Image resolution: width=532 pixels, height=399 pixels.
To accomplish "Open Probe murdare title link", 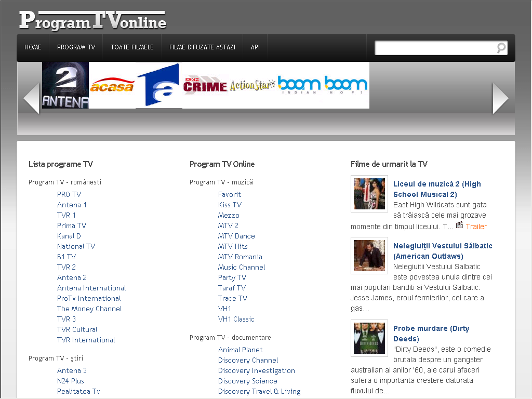I will click(x=431, y=334).
